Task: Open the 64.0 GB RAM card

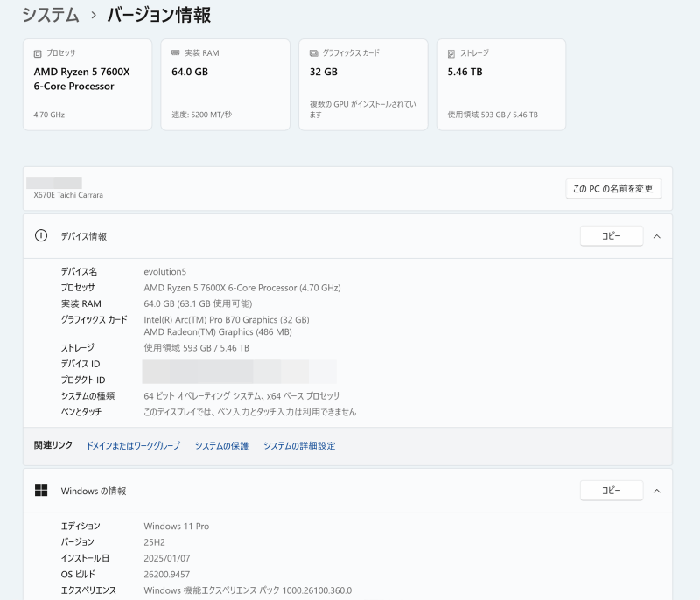Action: tap(226, 85)
